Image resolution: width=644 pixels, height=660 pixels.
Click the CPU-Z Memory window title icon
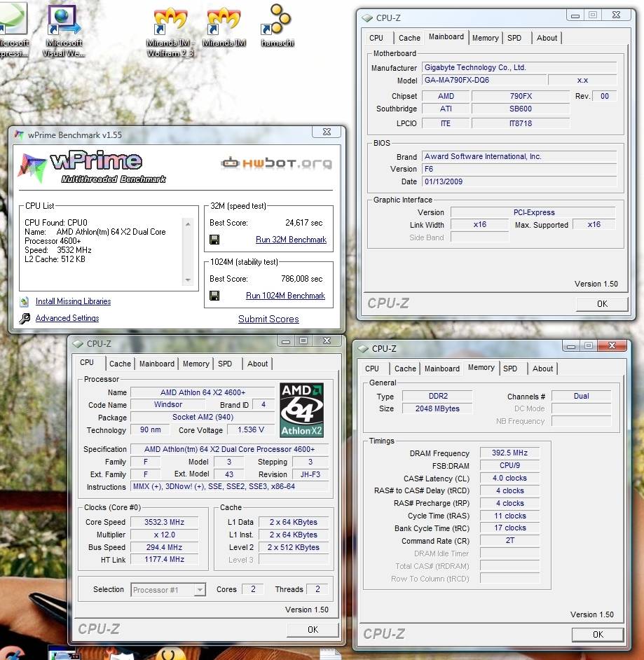point(363,349)
